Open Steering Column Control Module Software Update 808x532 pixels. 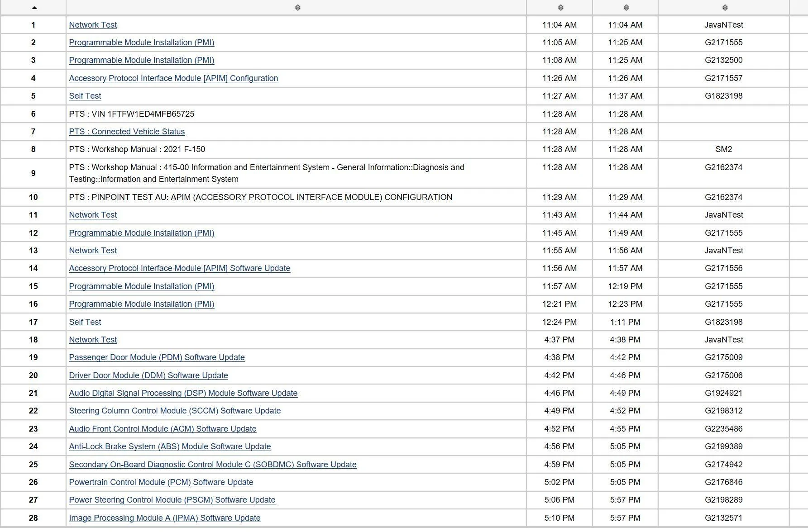point(175,411)
